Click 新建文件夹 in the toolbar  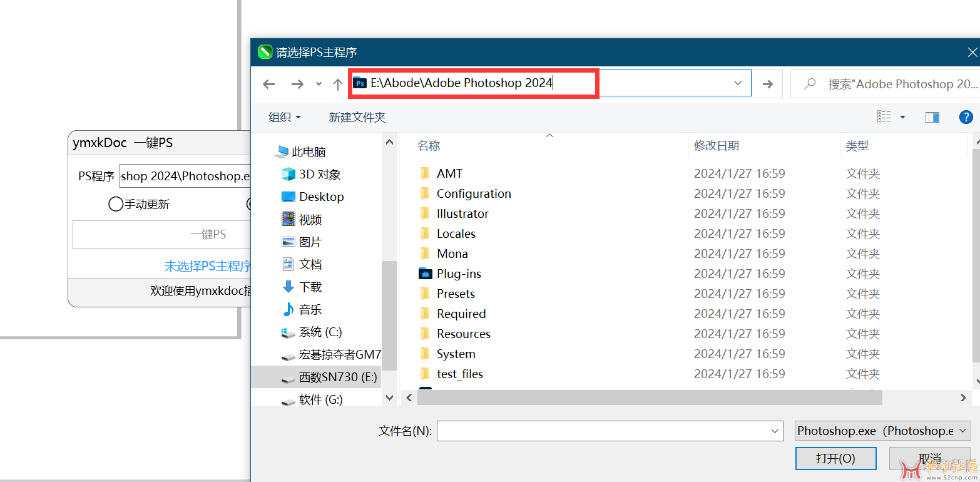pyautogui.click(x=357, y=117)
